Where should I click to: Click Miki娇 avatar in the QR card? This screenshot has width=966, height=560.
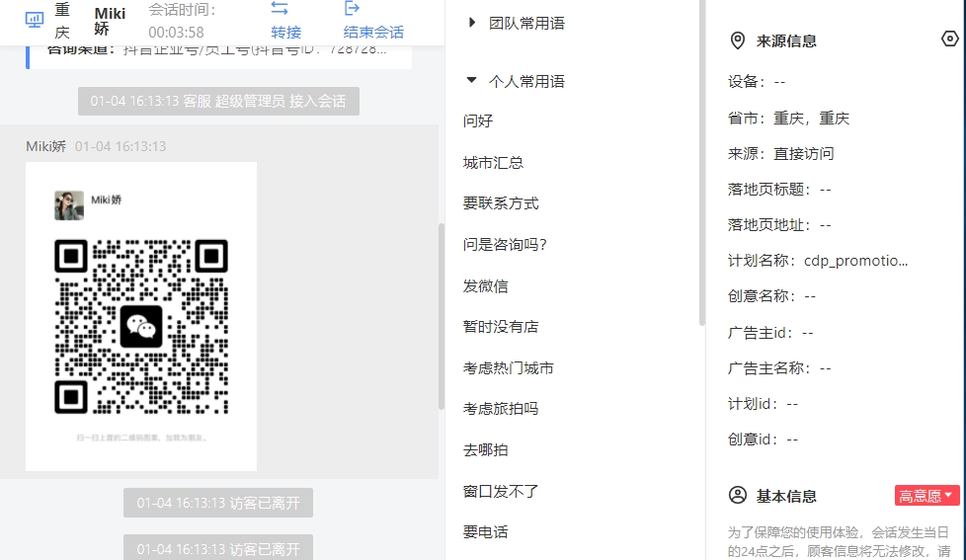(69, 205)
